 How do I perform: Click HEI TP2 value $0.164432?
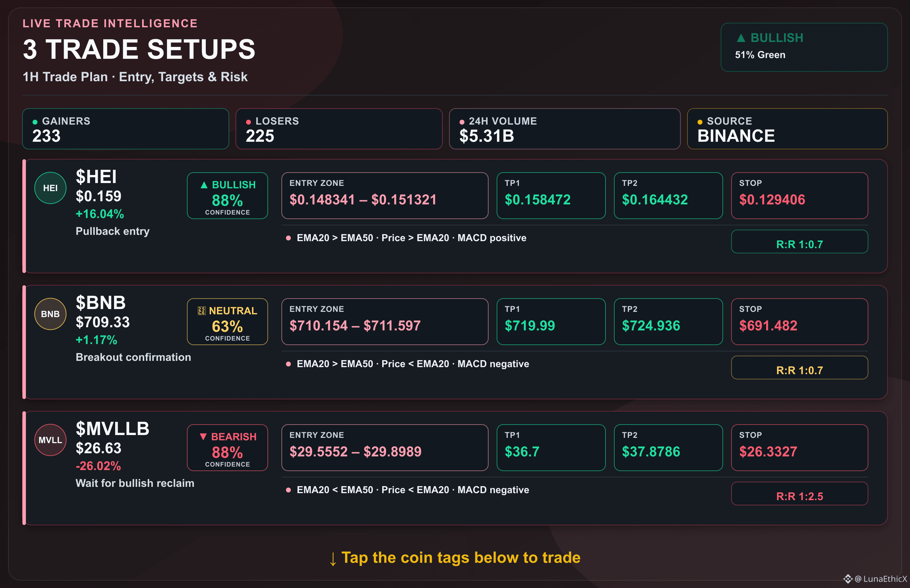point(654,200)
